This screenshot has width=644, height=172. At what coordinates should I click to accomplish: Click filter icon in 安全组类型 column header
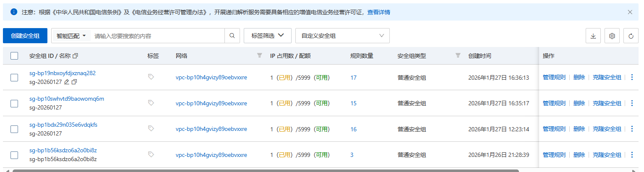(458, 55)
